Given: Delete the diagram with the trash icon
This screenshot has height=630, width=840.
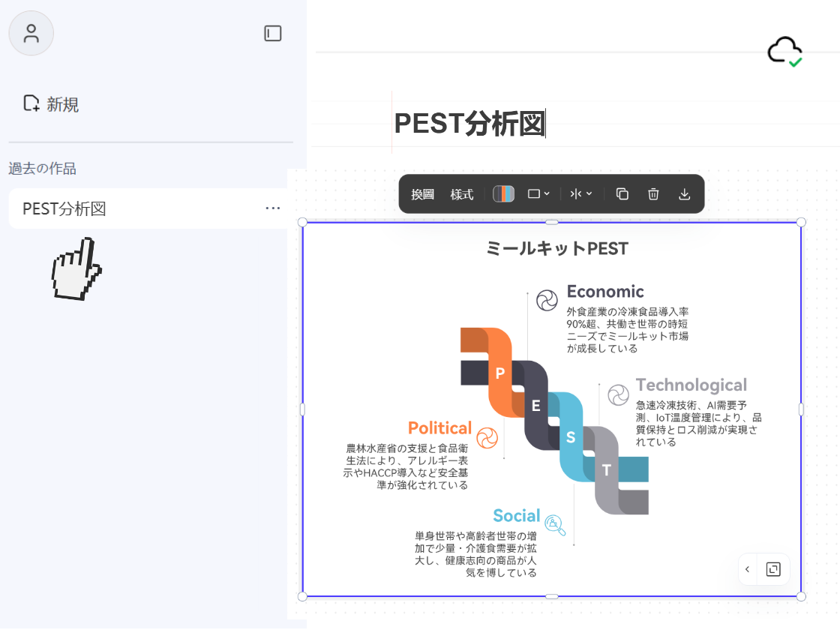Looking at the screenshot, I should click(652, 193).
